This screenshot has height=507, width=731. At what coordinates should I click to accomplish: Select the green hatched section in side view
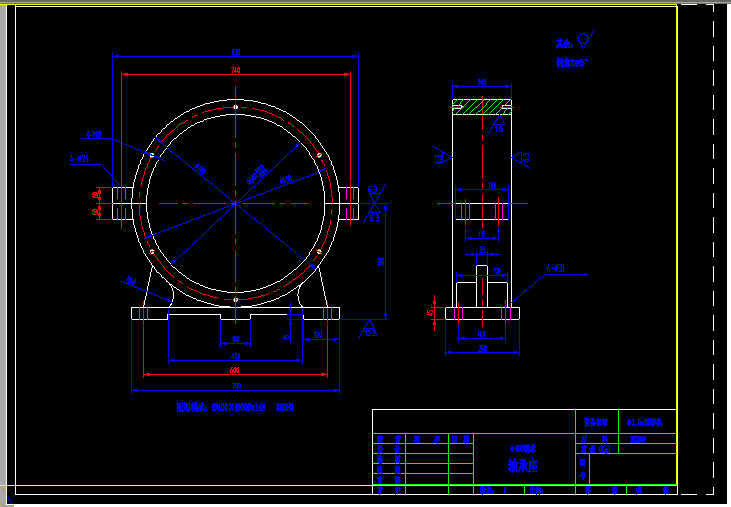pos(481,106)
